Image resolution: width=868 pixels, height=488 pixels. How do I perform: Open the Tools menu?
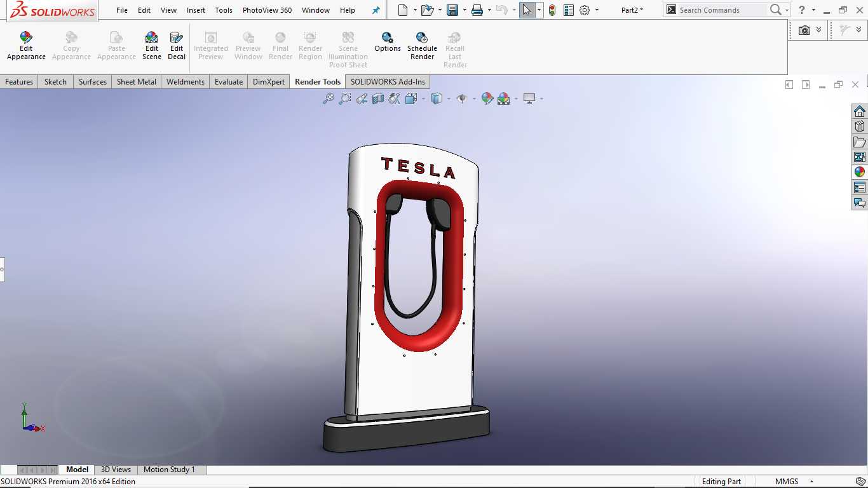[x=224, y=10]
